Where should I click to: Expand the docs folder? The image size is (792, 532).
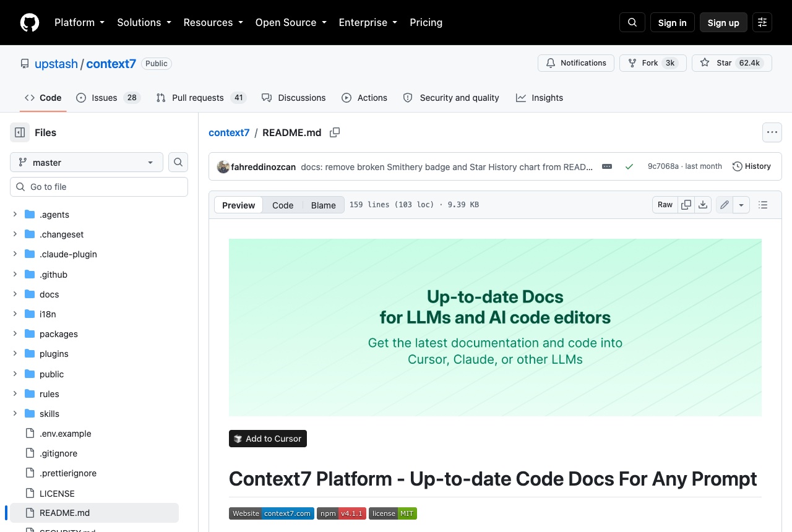point(15,294)
